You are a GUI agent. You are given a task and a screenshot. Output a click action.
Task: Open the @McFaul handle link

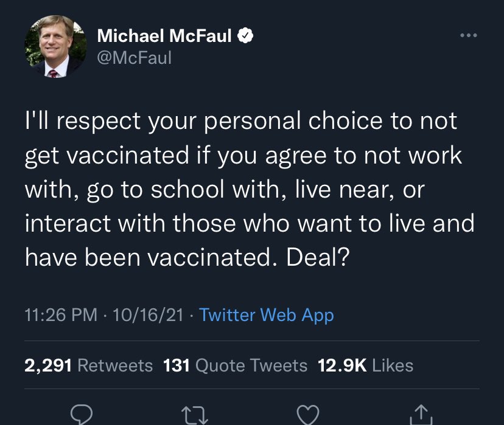pos(134,57)
